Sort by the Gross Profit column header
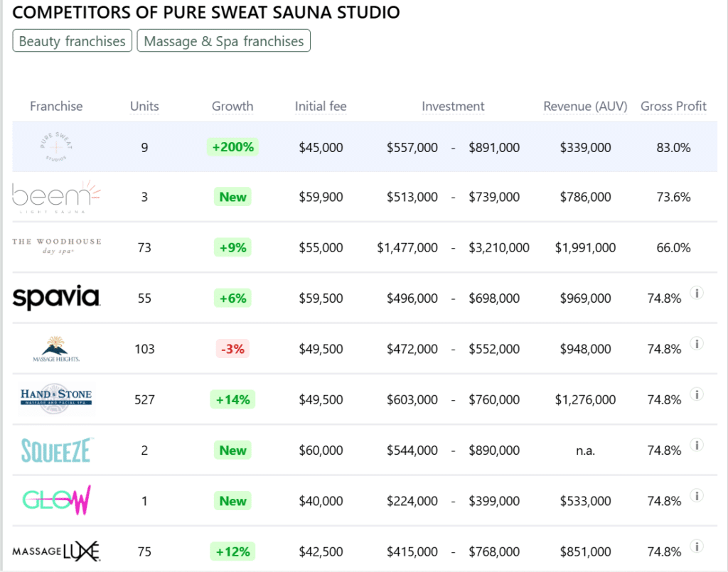Screen dimensions: 728x572 [x=673, y=107]
